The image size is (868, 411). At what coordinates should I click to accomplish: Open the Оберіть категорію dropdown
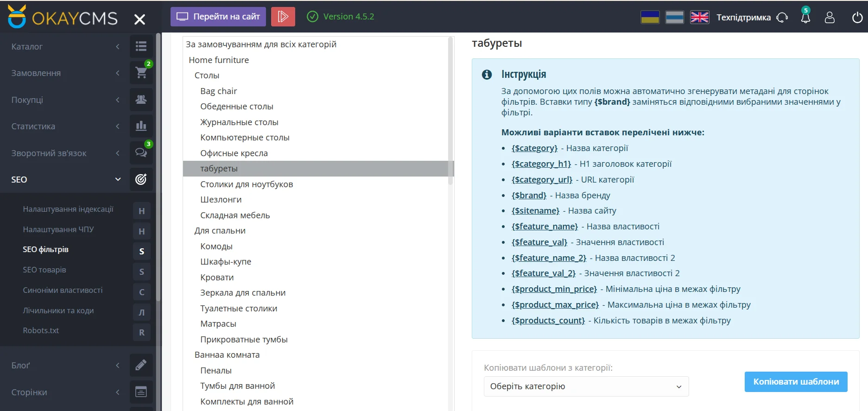tap(586, 386)
